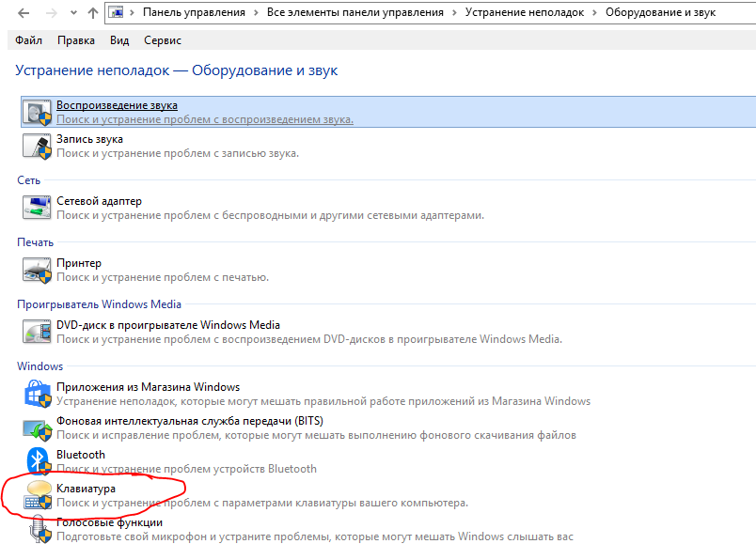Expand chevron before Панель управления breadcrumb
Image resolution: width=756 pixels, height=544 pixels.
point(132,13)
